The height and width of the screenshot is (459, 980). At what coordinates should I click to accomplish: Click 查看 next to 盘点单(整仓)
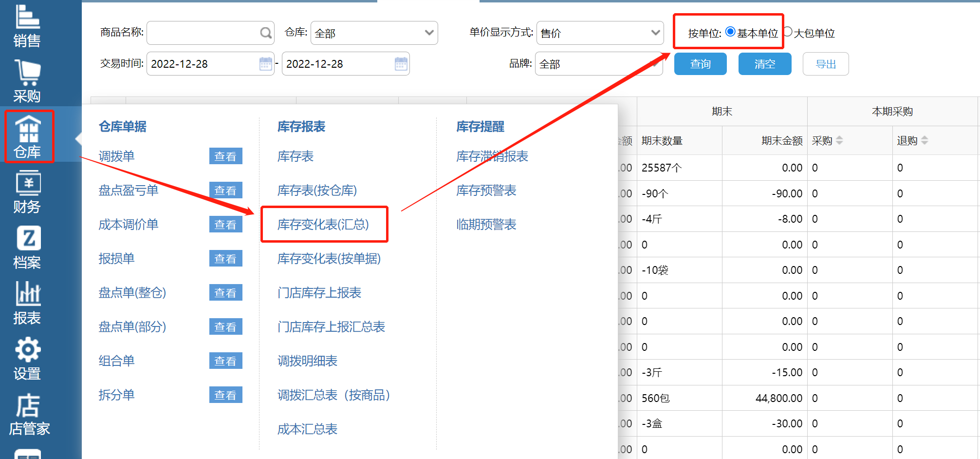coord(226,293)
